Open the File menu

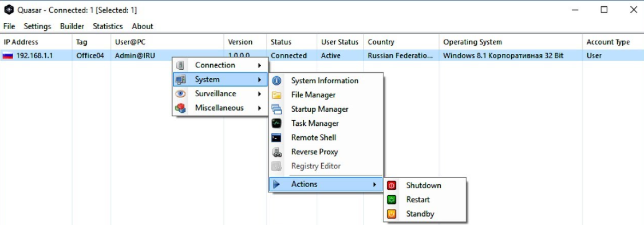[x=9, y=26]
